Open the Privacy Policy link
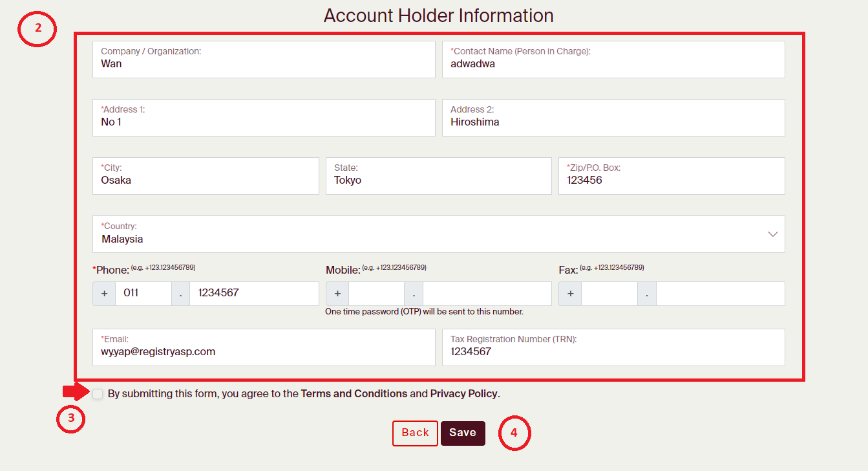The image size is (868, 471). pos(464,394)
